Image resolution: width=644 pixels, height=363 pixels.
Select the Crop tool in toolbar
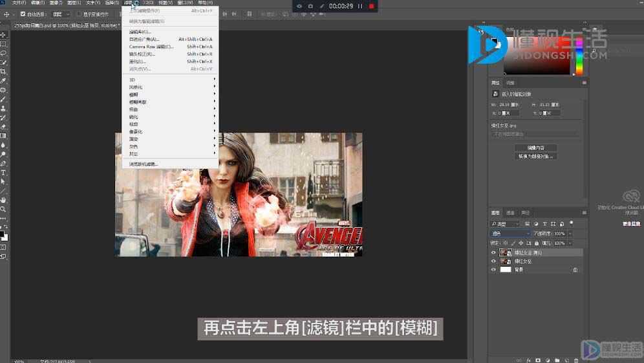[x=3, y=72]
